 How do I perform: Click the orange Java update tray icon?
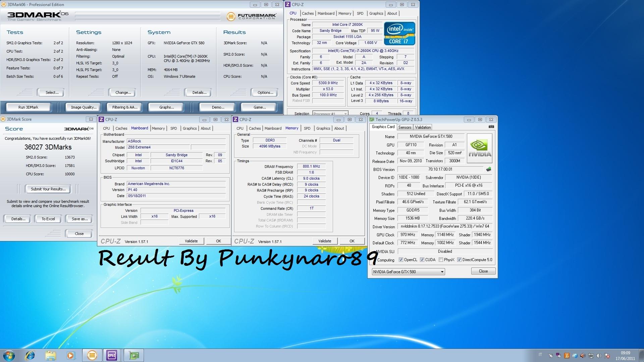tap(567, 356)
